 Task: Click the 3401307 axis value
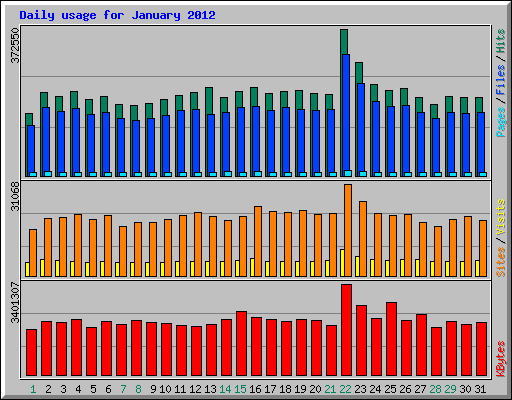point(16,303)
